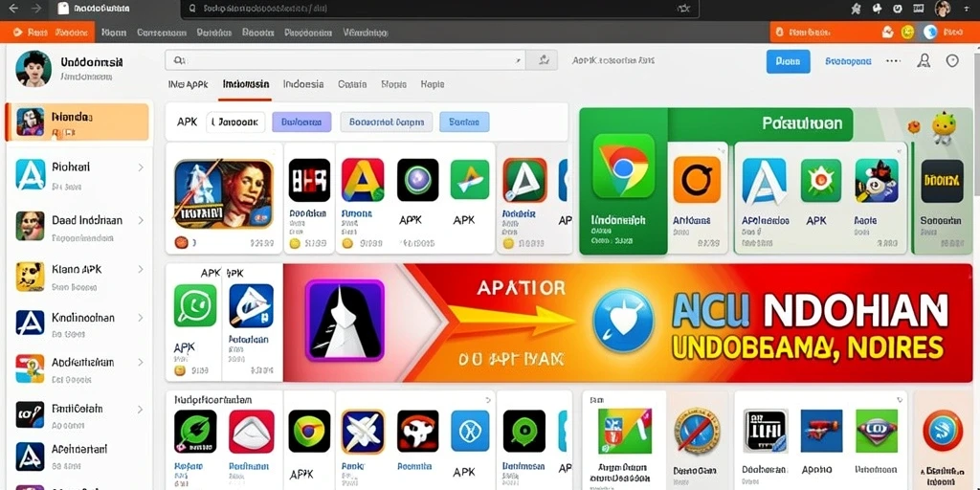Expand the Kiano APK row chevron
The image size is (980, 490).
141,269
